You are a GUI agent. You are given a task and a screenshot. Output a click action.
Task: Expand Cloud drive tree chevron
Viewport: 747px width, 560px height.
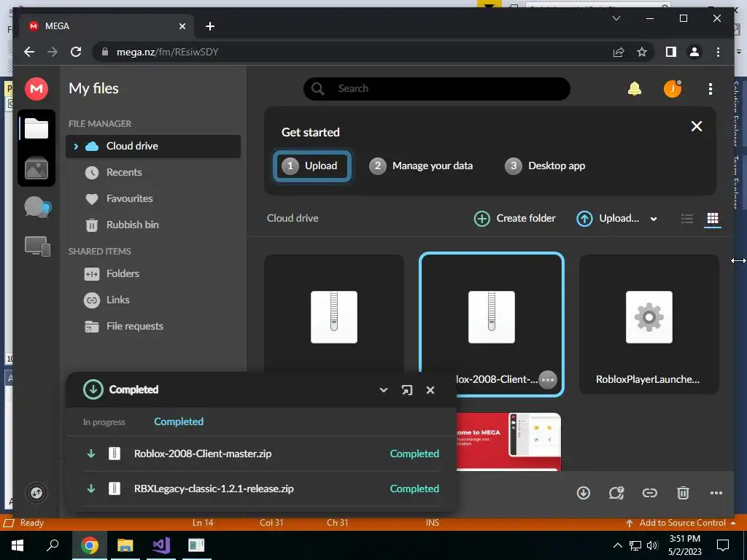(x=76, y=146)
